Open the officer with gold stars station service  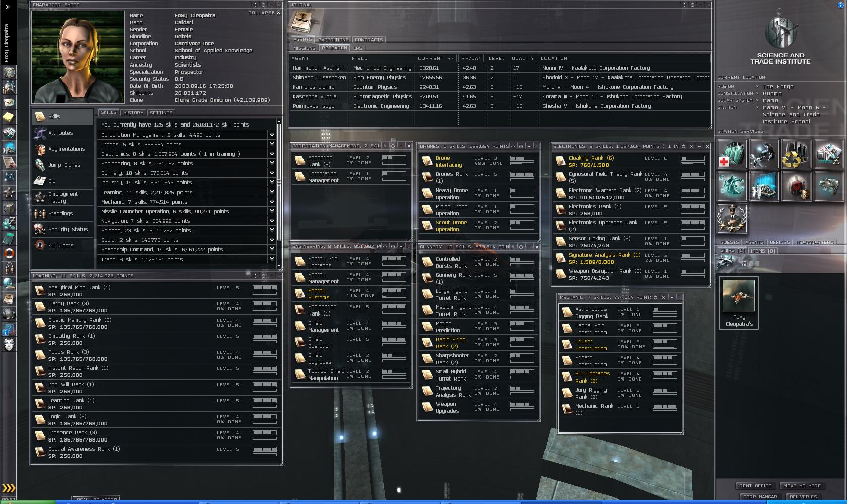pos(732,218)
